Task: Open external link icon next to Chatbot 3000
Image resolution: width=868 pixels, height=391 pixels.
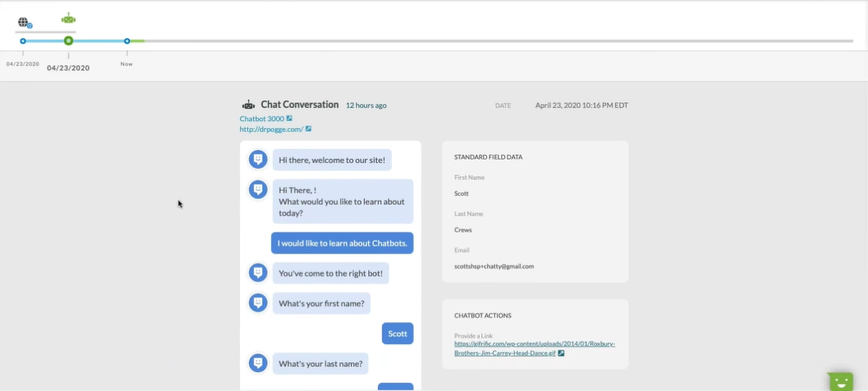Action: point(290,118)
